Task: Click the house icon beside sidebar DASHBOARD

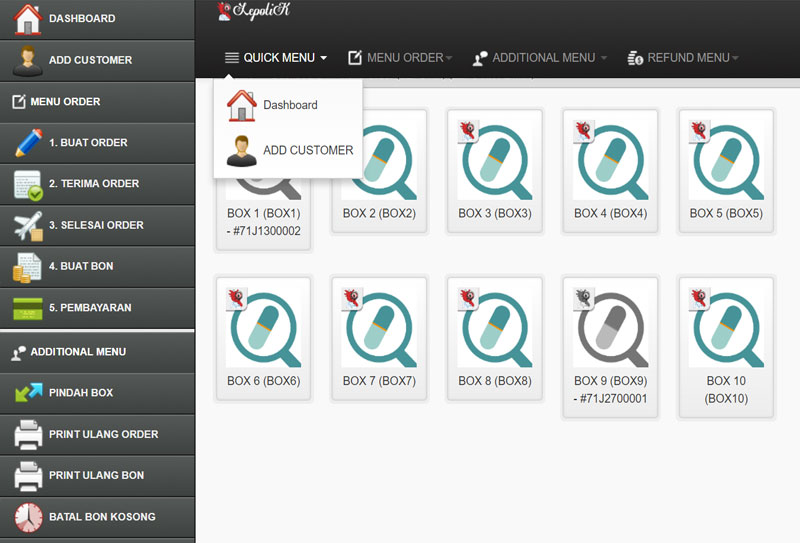Action: coord(28,19)
